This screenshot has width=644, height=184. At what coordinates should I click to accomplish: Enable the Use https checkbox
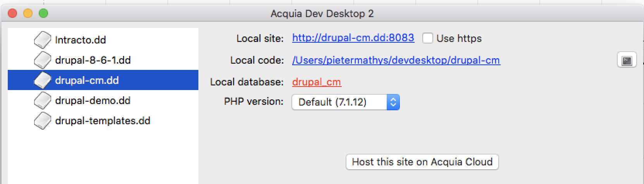(428, 38)
